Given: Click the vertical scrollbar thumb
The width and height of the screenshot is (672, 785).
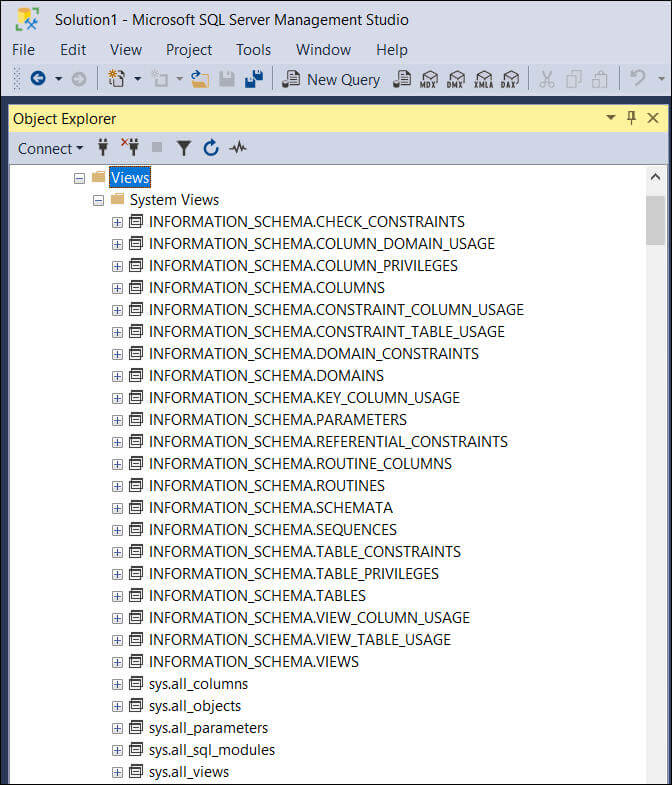Looking at the screenshot, I should (655, 220).
